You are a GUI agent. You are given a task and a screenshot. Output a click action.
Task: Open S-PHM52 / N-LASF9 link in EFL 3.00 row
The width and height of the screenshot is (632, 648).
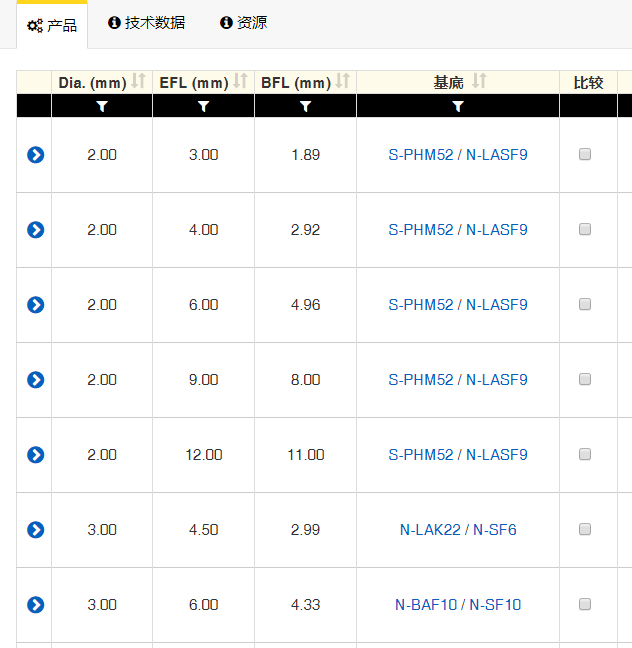[x=458, y=155]
